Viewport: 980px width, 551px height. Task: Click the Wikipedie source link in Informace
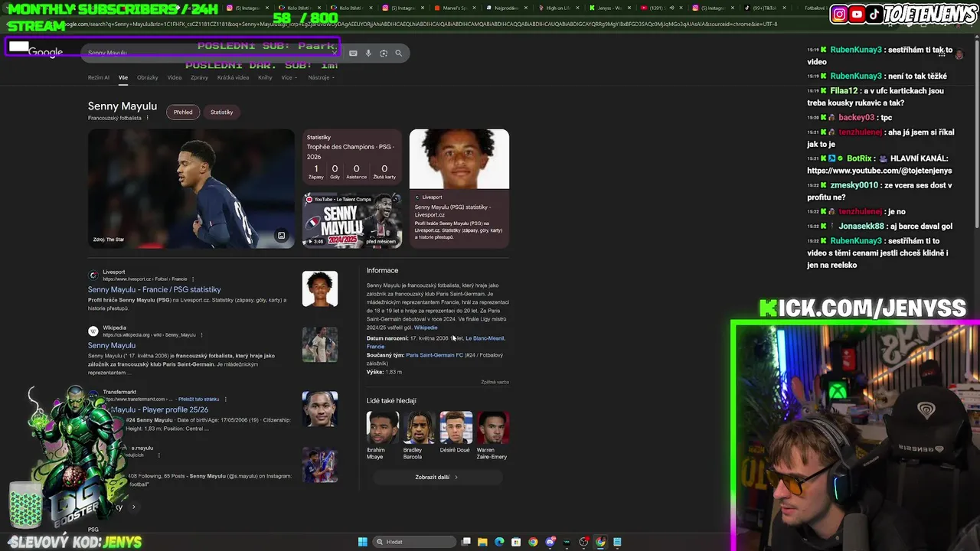tap(426, 328)
